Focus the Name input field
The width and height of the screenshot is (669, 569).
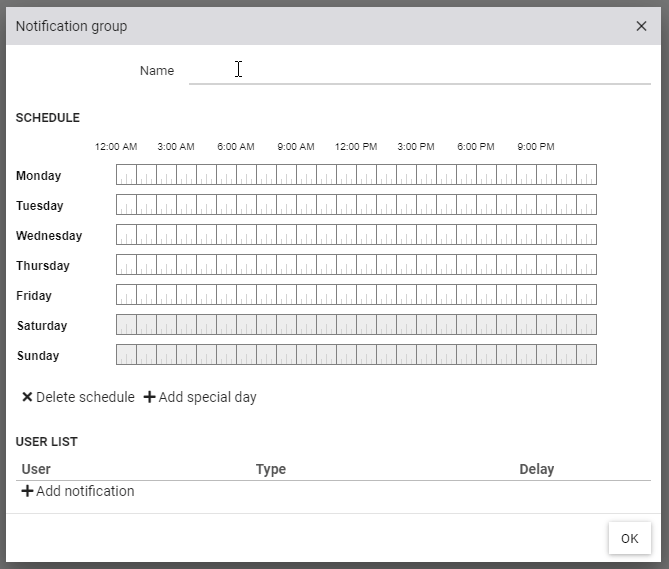(420, 71)
